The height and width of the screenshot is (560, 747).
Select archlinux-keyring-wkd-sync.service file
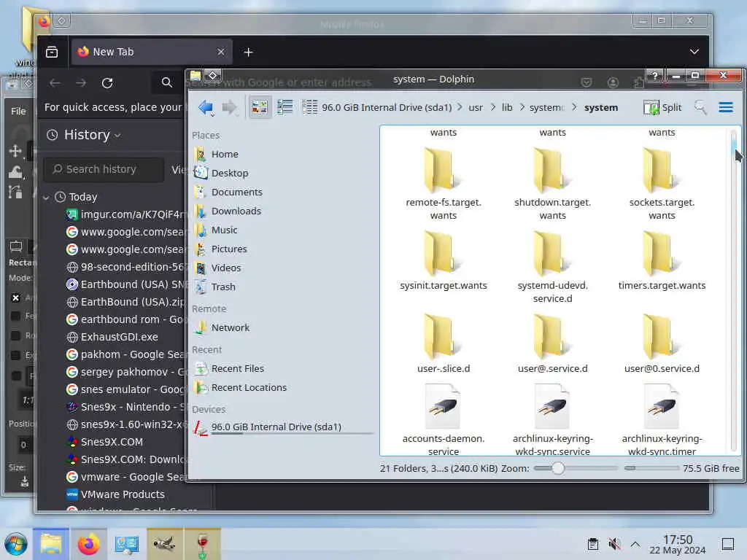click(553, 419)
